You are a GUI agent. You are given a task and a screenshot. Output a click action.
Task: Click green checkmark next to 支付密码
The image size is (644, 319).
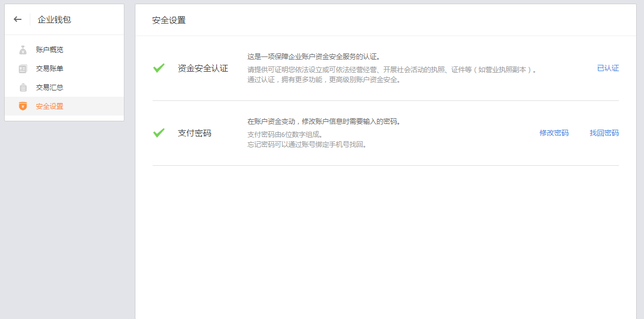(x=159, y=133)
